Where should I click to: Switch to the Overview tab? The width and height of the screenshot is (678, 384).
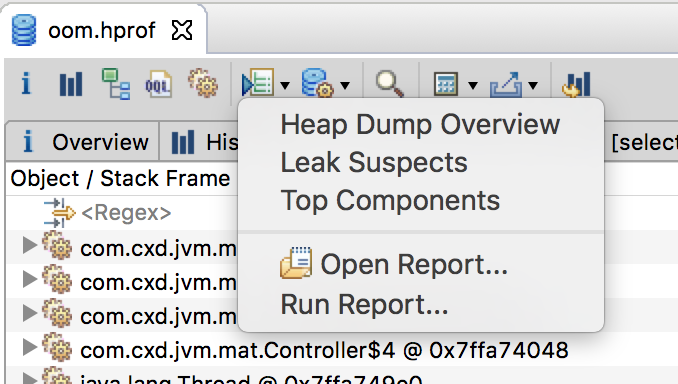point(82,141)
